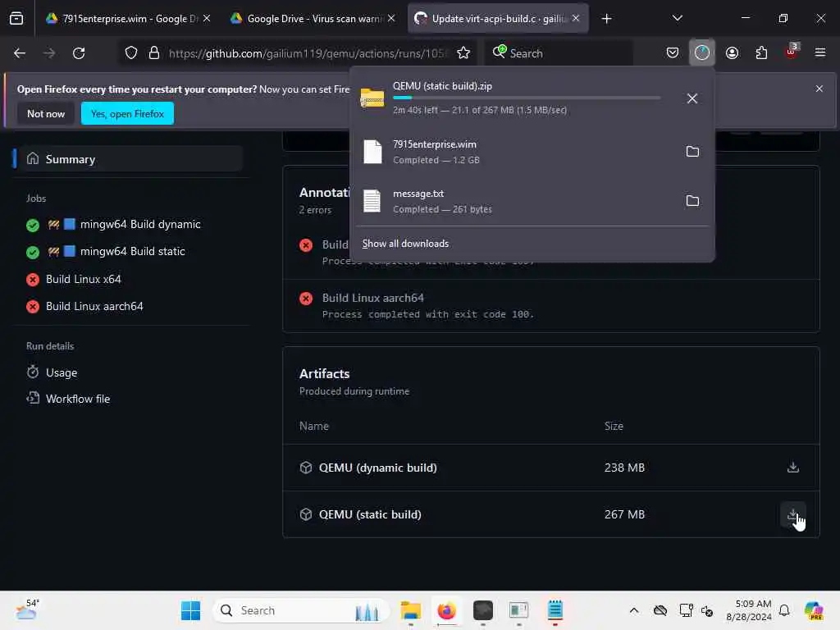Reload the current page

(79, 53)
